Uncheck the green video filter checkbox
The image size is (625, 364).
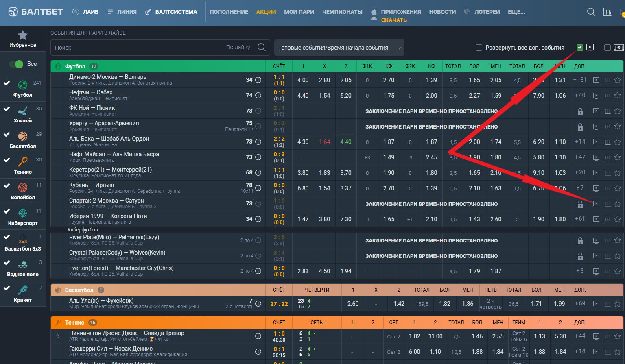tap(580, 48)
